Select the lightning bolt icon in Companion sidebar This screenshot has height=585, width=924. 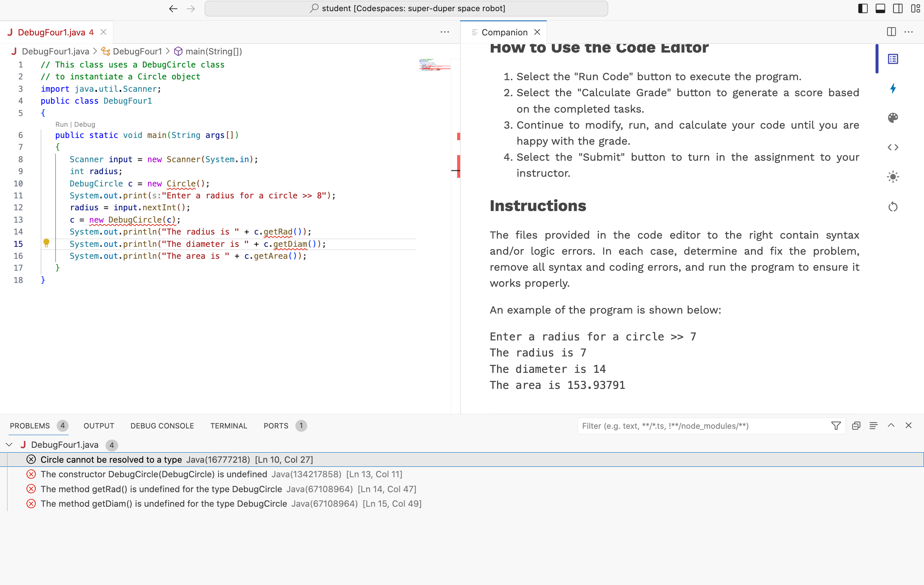click(x=893, y=88)
